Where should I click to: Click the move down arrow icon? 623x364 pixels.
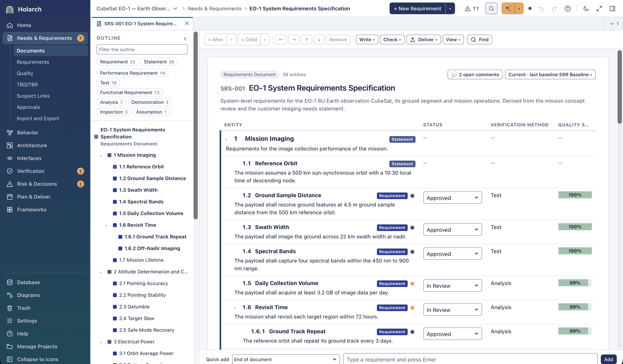tap(319, 40)
